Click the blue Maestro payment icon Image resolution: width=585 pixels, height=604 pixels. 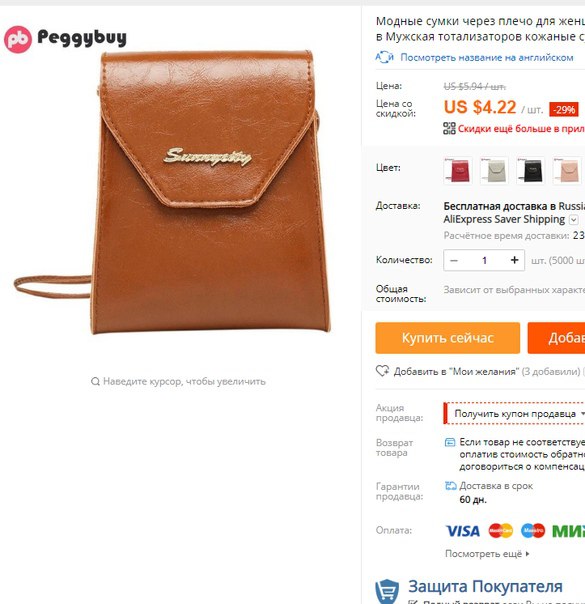pos(533,531)
